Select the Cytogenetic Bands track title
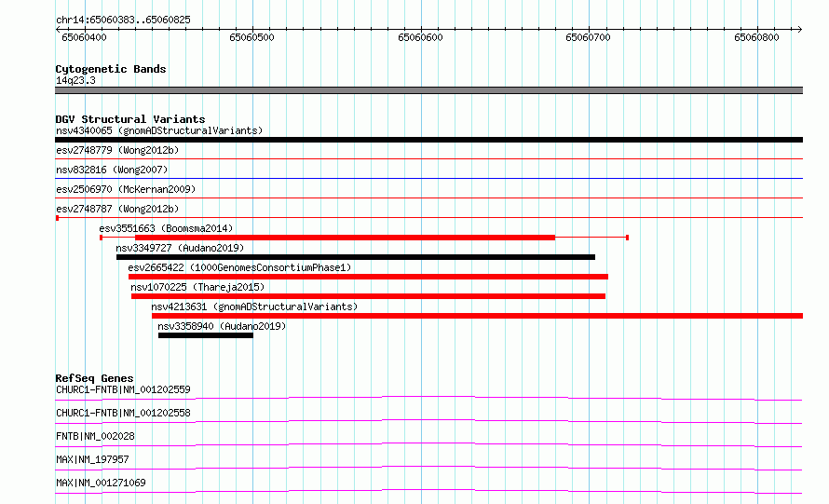 (111, 69)
